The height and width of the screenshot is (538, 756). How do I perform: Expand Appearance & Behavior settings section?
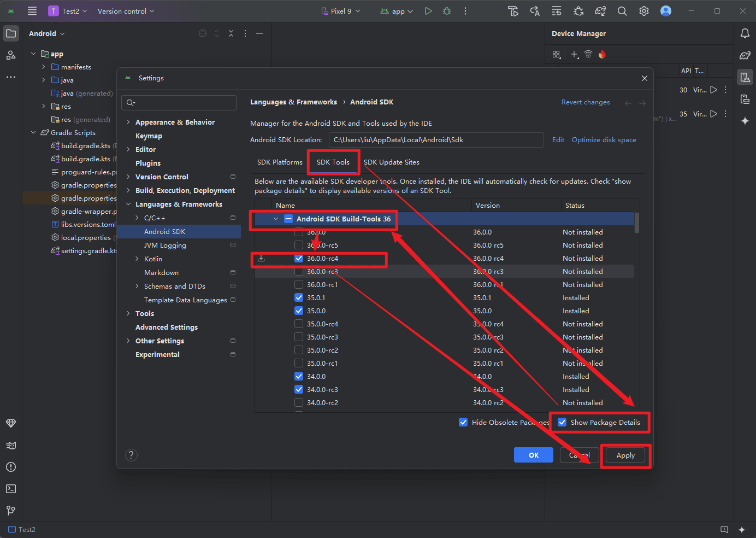(x=128, y=122)
